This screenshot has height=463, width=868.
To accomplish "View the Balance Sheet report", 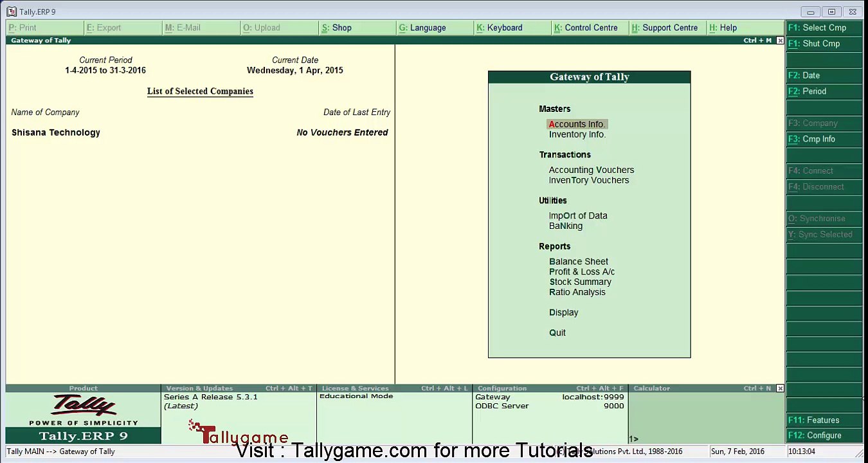I will (x=578, y=262).
